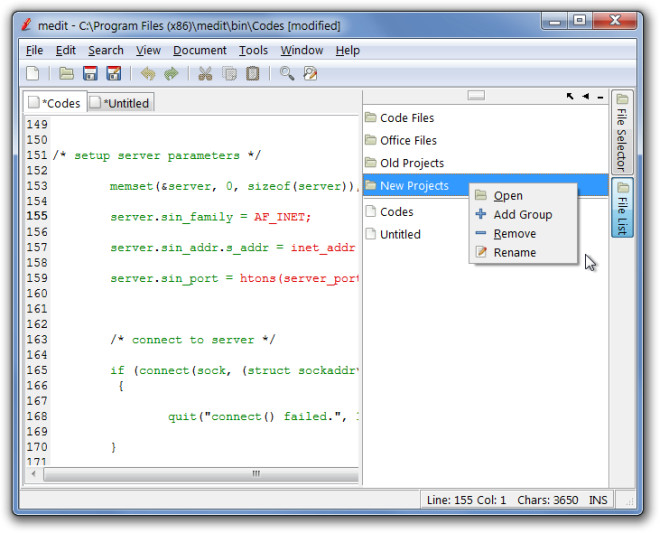Click the medit icon in the title bar

(x=26, y=25)
